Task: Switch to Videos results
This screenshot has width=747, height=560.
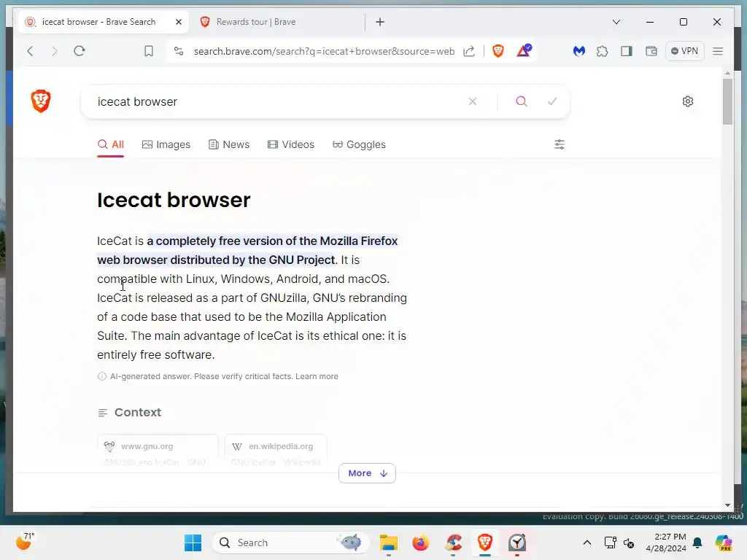Action: [291, 144]
